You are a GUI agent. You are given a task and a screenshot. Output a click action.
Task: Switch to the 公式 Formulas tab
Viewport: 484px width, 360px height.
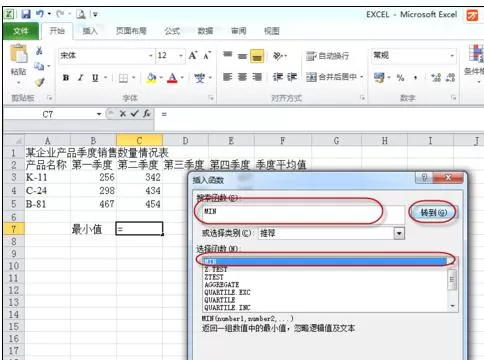172,31
